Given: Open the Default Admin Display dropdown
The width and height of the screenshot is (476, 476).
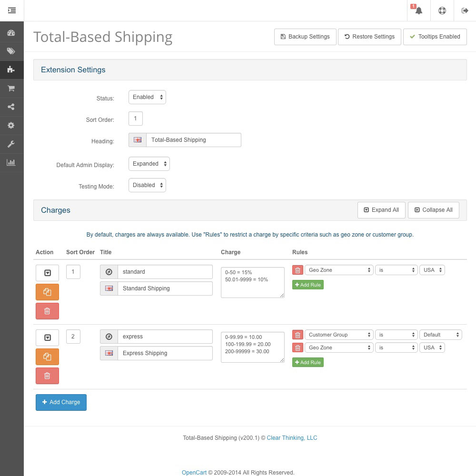Looking at the screenshot, I should point(149,164).
